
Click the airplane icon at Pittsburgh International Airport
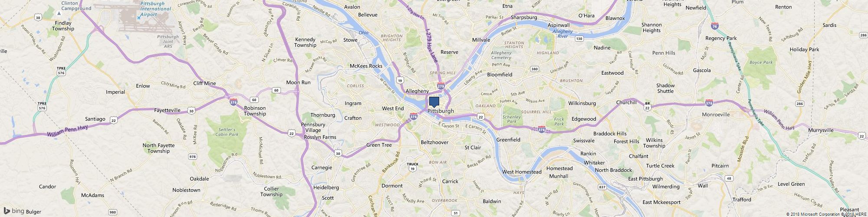(139, 18)
